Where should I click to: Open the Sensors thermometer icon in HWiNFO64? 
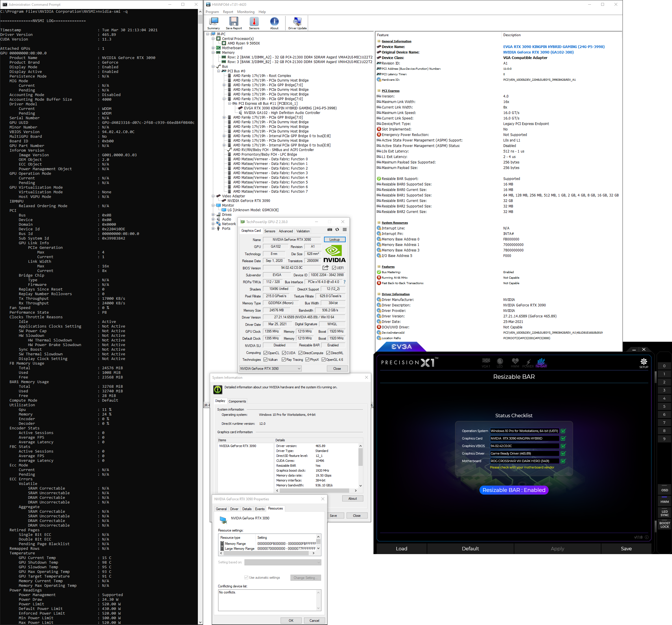254,23
